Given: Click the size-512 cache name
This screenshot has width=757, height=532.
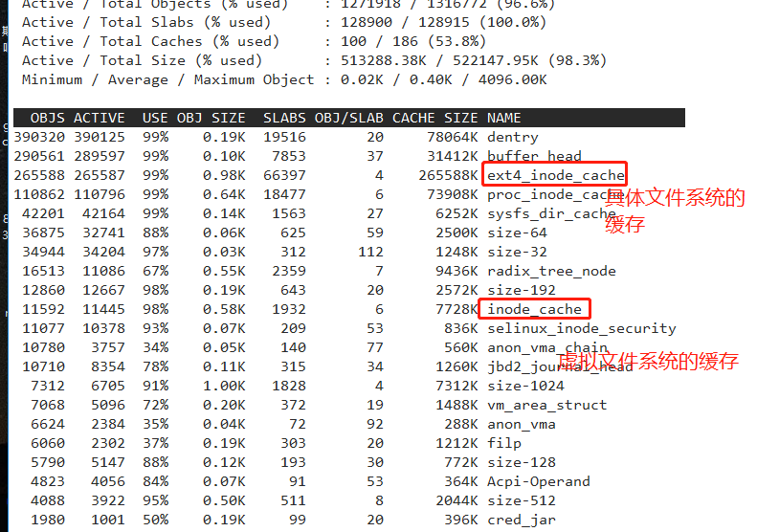Looking at the screenshot, I should [522, 500].
